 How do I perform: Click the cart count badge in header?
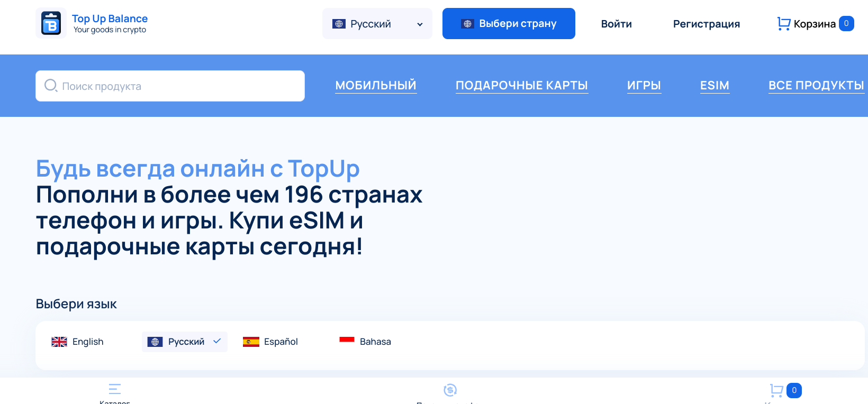(x=846, y=23)
